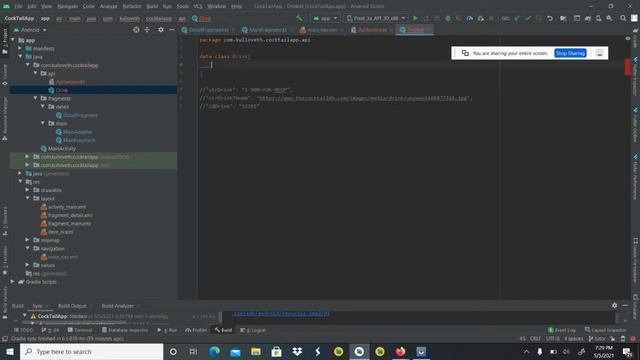Open the Project tool window sidebar tab

5,42
